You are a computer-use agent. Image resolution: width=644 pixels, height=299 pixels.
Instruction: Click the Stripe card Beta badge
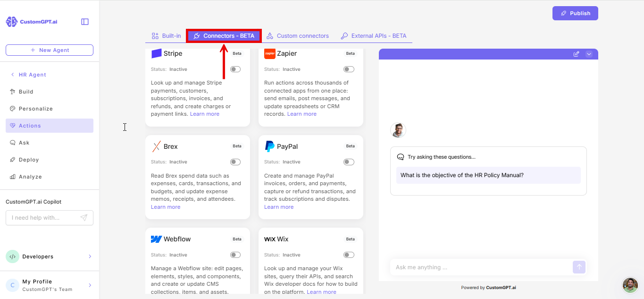pos(237,53)
